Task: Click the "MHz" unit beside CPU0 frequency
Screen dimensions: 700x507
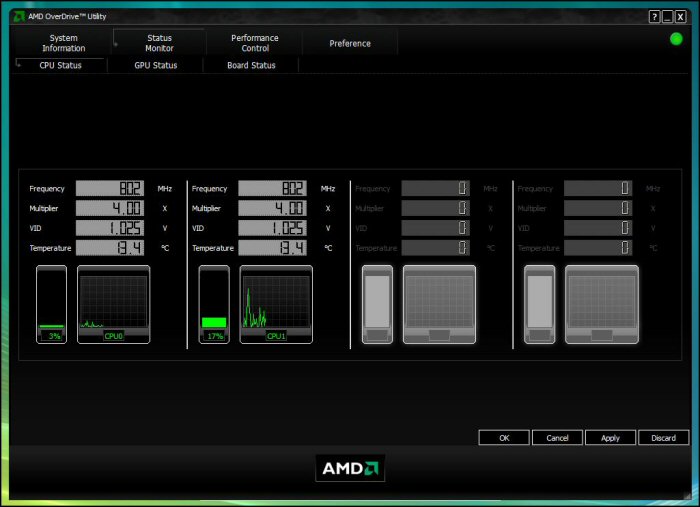Action: point(165,189)
